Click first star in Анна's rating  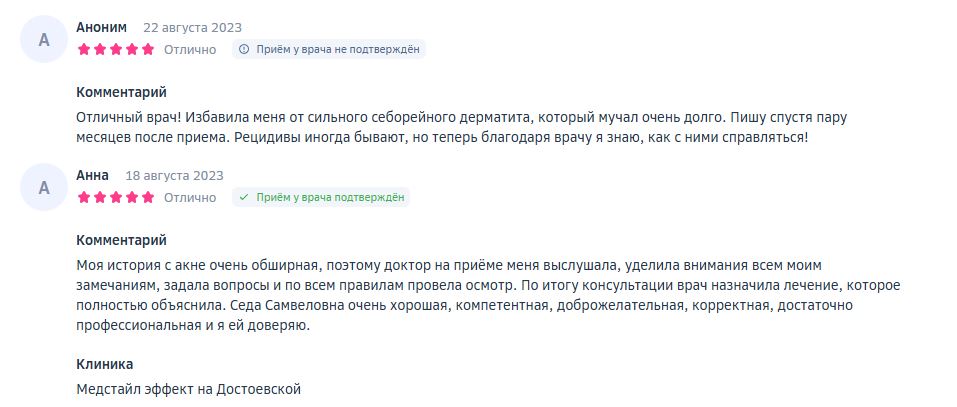coord(84,197)
